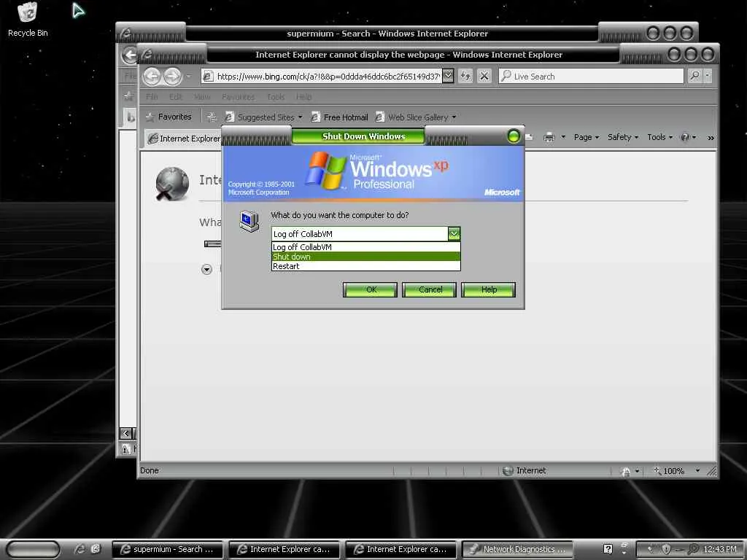The image size is (747, 560).
Task: Switch to supermium - Search taskbar button
Action: pyautogui.click(x=167, y=549)
